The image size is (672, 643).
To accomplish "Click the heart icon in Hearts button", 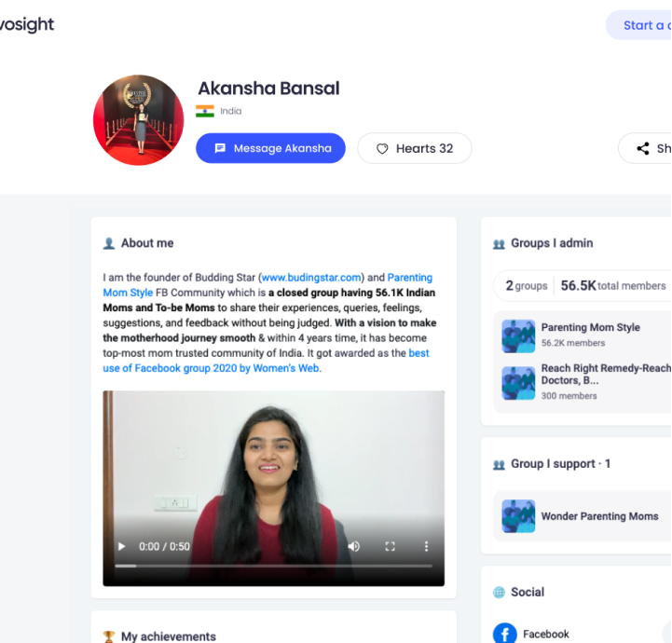I will point(382,149).
